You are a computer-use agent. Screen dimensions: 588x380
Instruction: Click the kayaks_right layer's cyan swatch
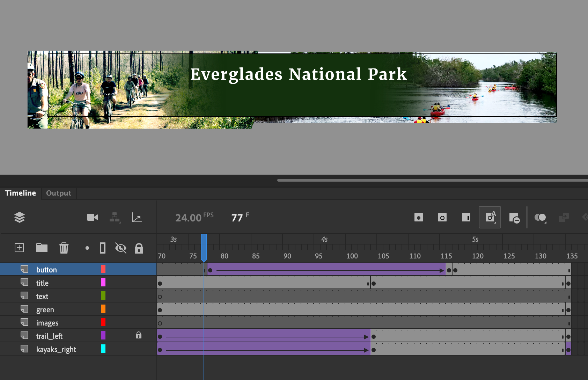(x=103, y=349)
